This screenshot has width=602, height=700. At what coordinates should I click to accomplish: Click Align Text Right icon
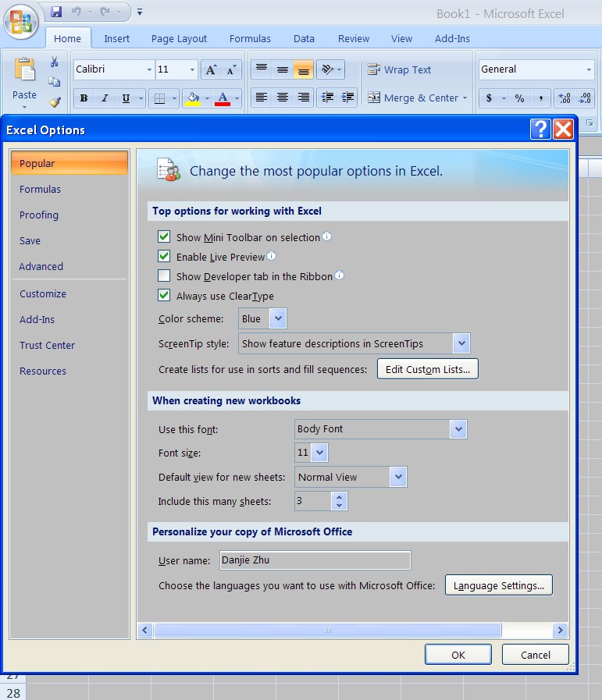coord(303,98)
